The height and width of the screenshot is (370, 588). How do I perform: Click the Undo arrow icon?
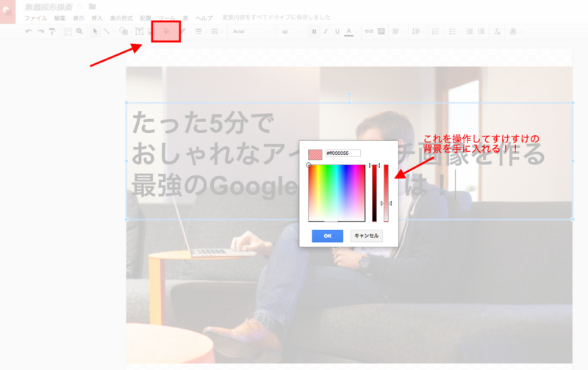tap(29, 32)
